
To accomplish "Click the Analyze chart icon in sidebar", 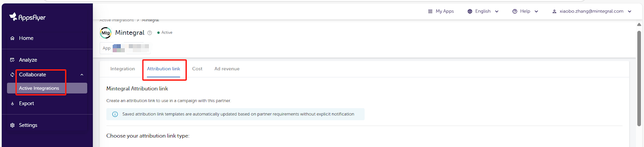I will 12,60.
